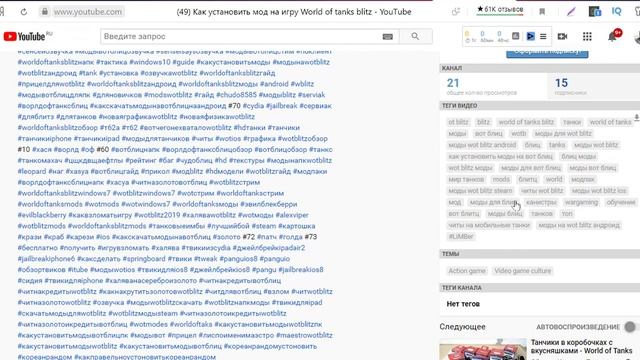Screen dimensions: 640x360
Task: Click the magnifier search button
Action: tap(415, 36)
